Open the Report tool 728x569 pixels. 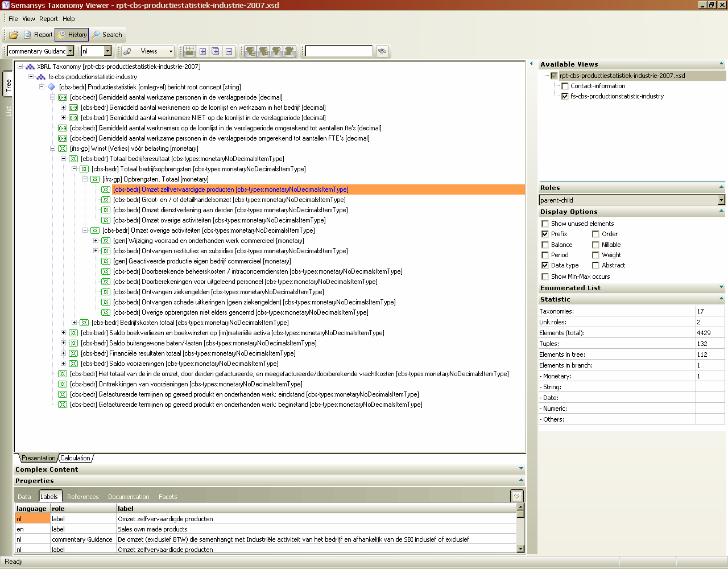coord(38,35)
